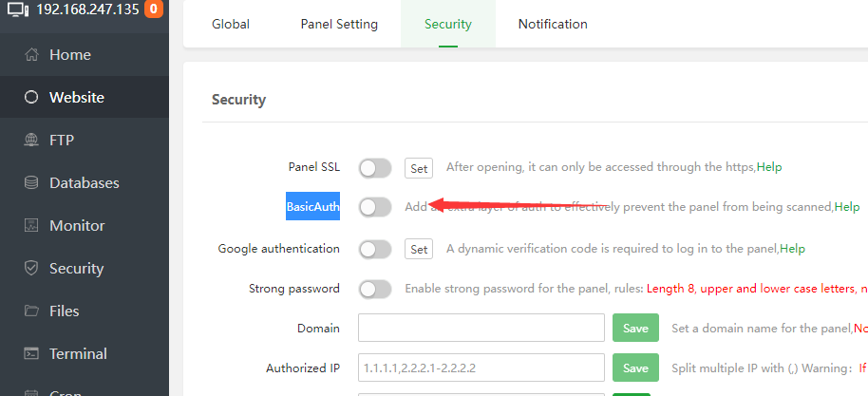
Task: Click the Databases stack icon
Action: pyautogui.click(x=31, y=182)
